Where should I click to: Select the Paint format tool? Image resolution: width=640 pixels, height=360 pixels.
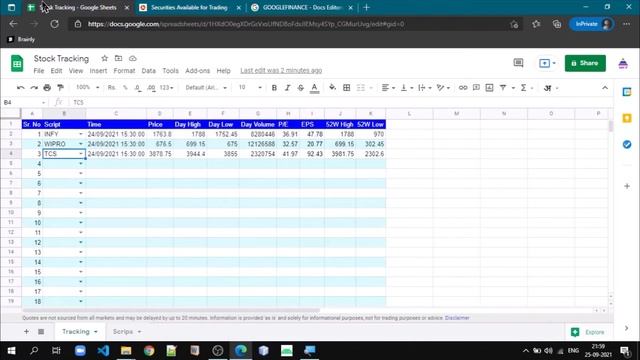pyautogui.click(x=60, y=88)
